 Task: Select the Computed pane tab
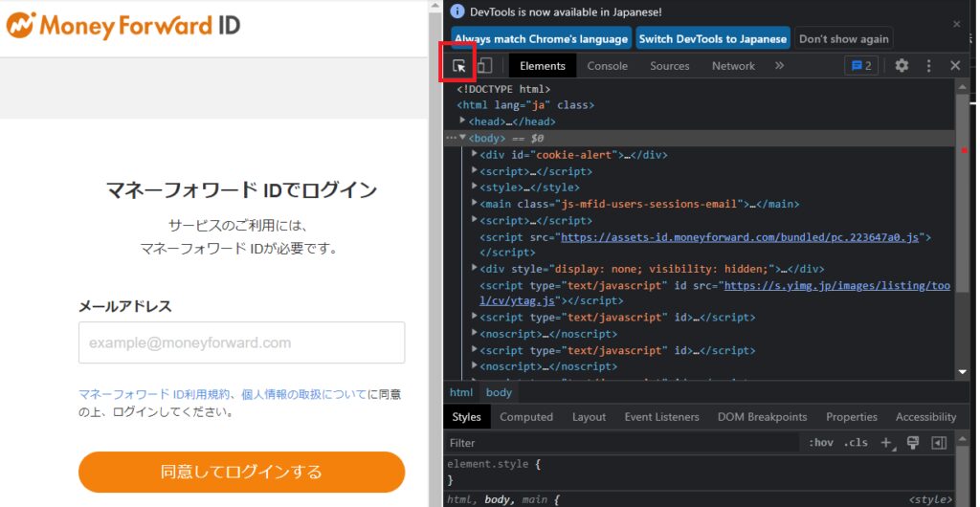pyautogui.click(x=526, y=417)
